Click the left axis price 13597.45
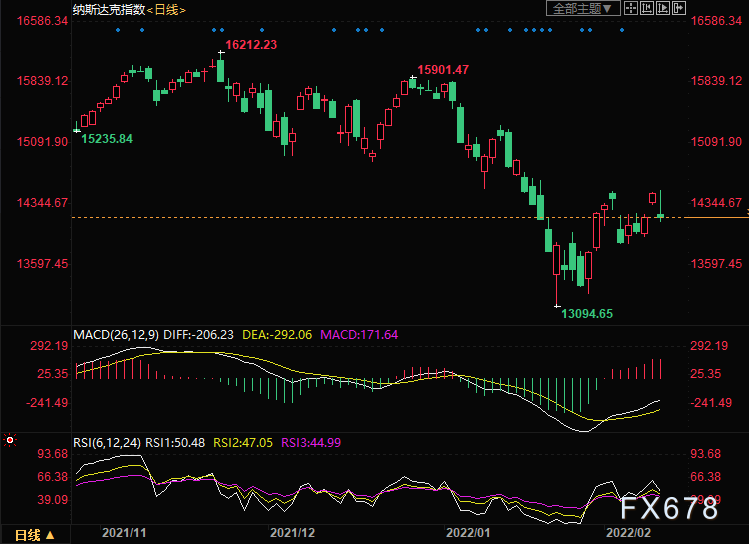This screenshot has height=544, width=749. coord(43,264)
